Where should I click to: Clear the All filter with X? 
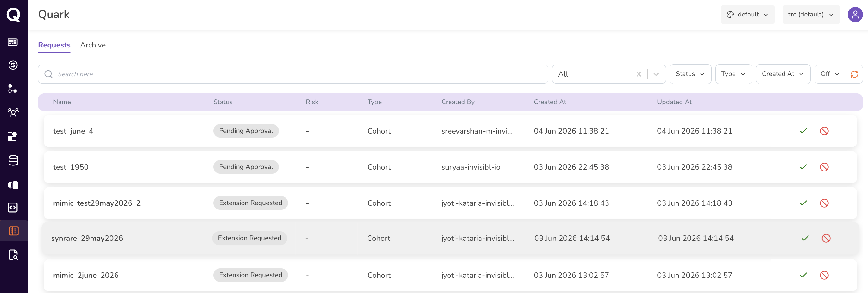click(x=638, y=74)
